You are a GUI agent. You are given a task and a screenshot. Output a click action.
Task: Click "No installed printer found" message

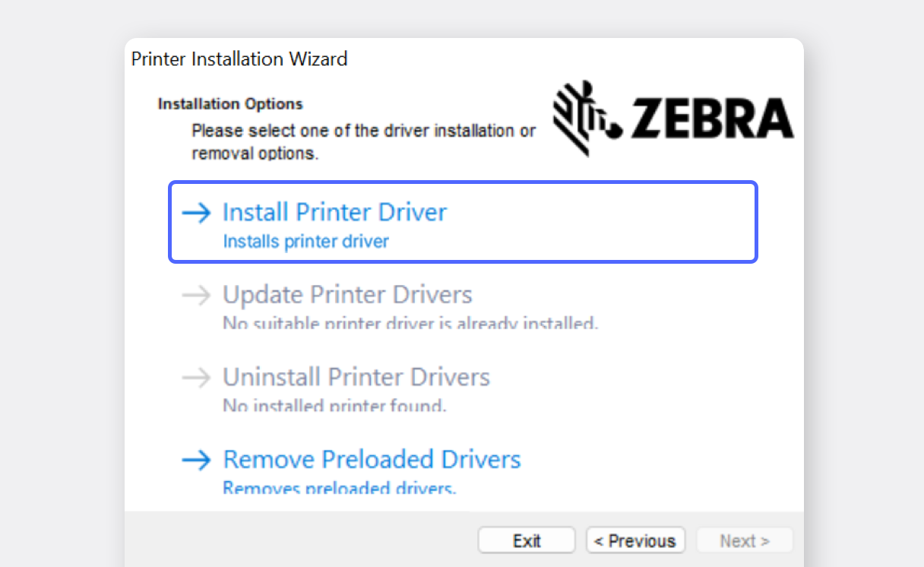[334, 405]
